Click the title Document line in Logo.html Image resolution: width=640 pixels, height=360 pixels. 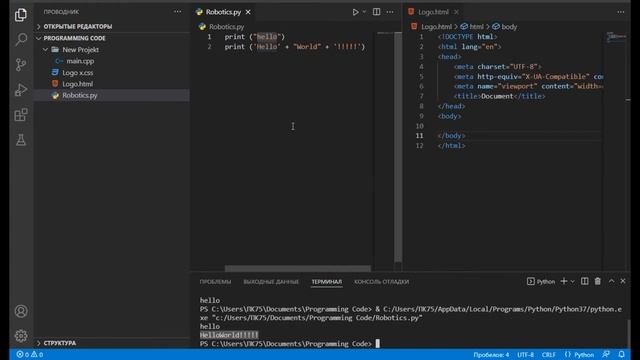(x=499, y=96)
